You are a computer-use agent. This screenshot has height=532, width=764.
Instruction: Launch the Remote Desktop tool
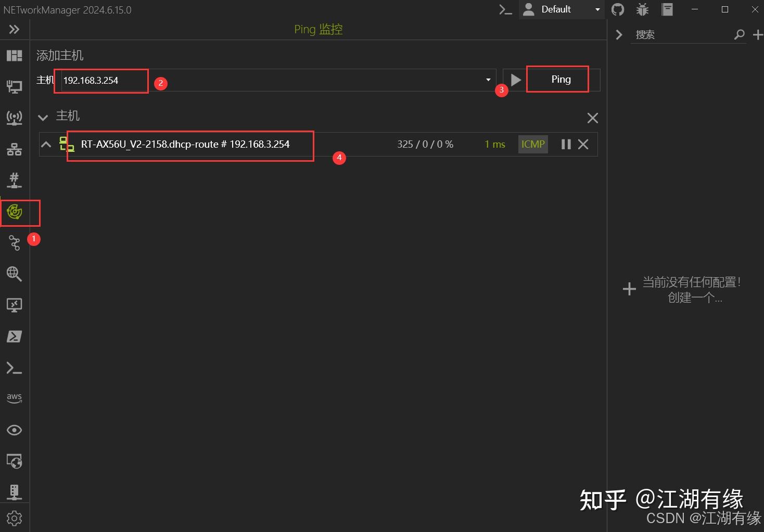pos(14,305)
